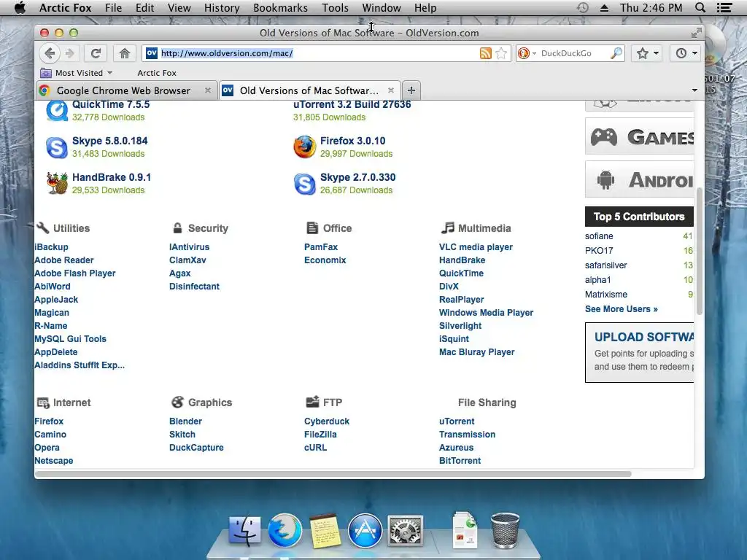
Task: Open the File menu
Action: coord(113,7)
